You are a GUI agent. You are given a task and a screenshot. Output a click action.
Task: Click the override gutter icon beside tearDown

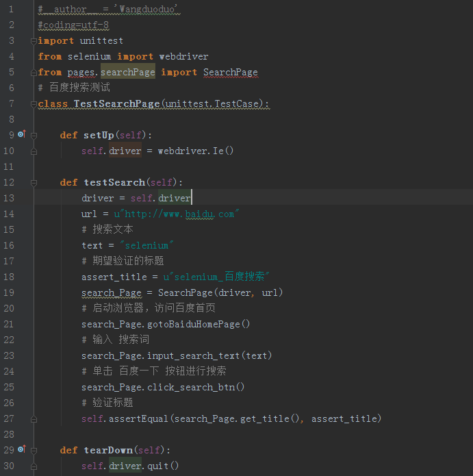click(22, 449)
